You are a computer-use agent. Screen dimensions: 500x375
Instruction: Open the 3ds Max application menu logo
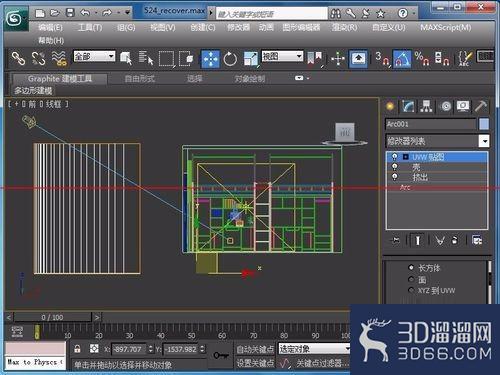(15, 19)
